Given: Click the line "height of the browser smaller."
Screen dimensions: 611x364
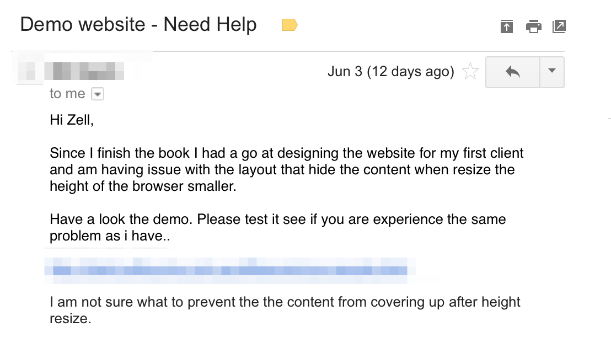Looking at the screenshot, I should pos(142,186).
